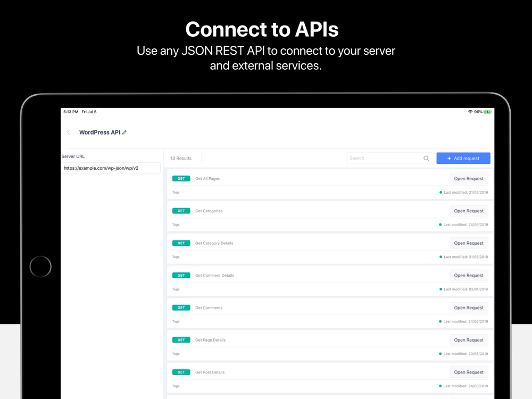Tap the Wi-Fi status icon
This screenshot has width=532, height=399.
tap(470, 112)
